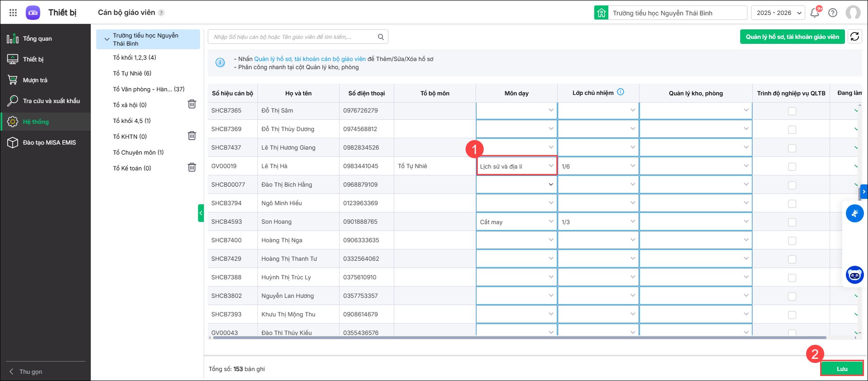
Task: Click Quản lý hồ sơ, tài khoản giáo viên button
Action: (x=792, y=37)
